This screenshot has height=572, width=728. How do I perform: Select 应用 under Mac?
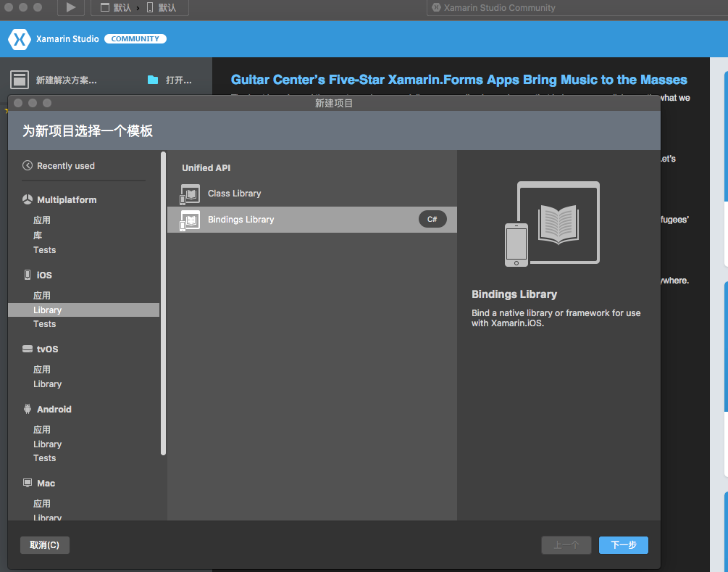[x=42, y=504]
